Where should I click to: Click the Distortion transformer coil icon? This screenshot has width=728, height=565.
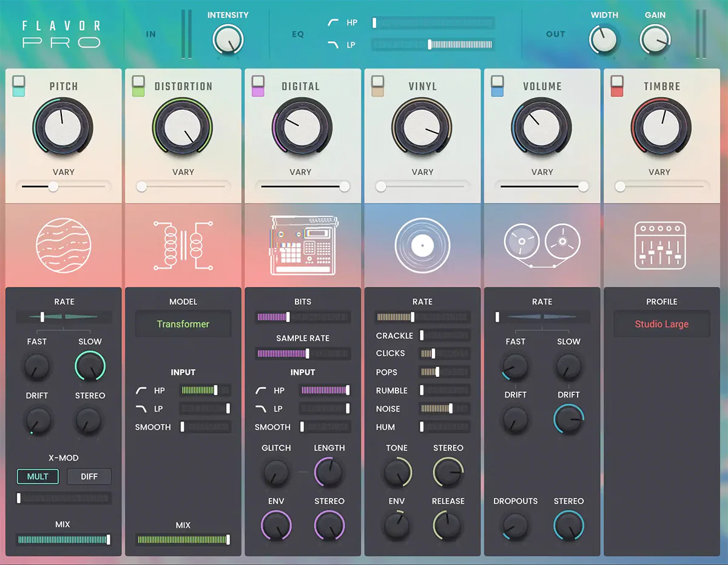tap(183, 245)
